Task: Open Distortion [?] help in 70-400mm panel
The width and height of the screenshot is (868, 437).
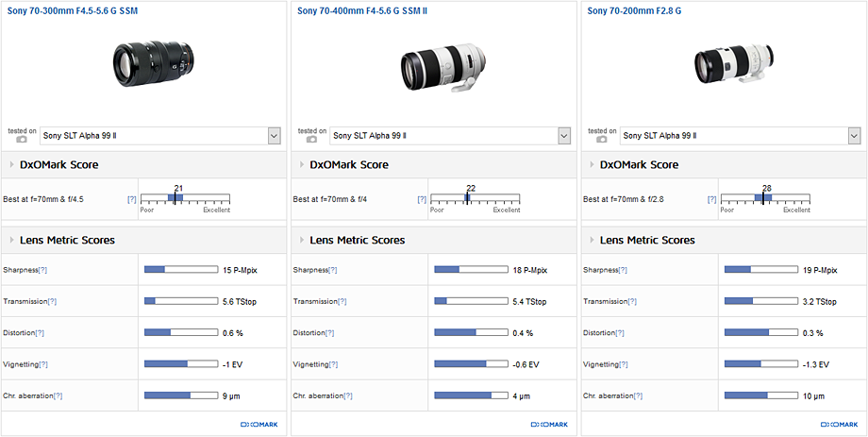Action: (330, 333)
